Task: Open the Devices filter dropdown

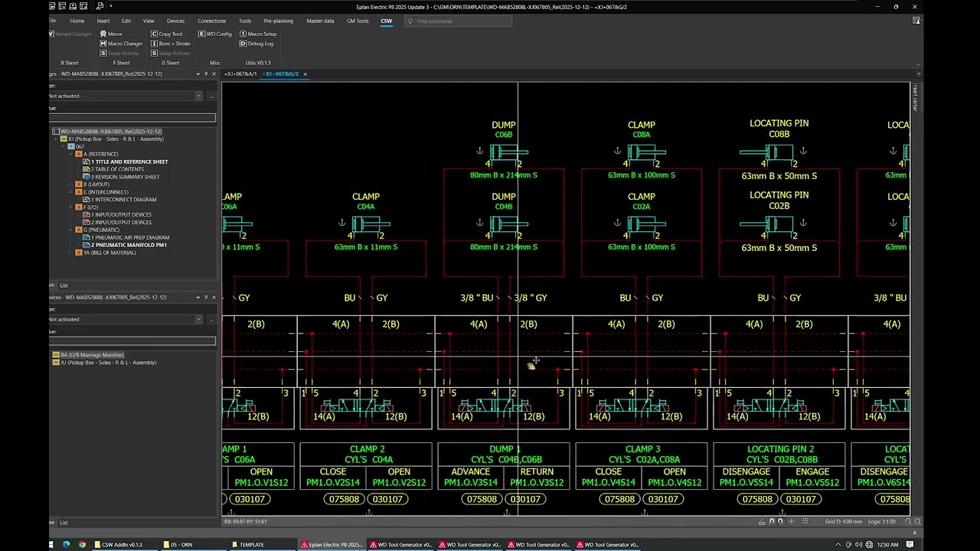Action: [x=198, y=319]
